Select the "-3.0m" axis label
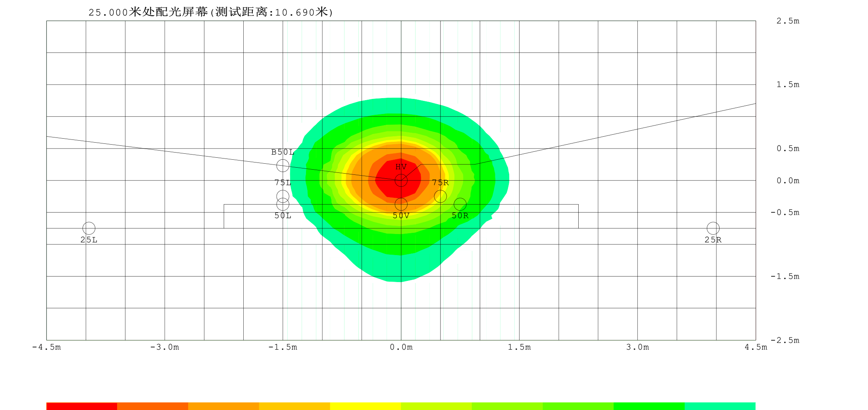 coord(165,347)
